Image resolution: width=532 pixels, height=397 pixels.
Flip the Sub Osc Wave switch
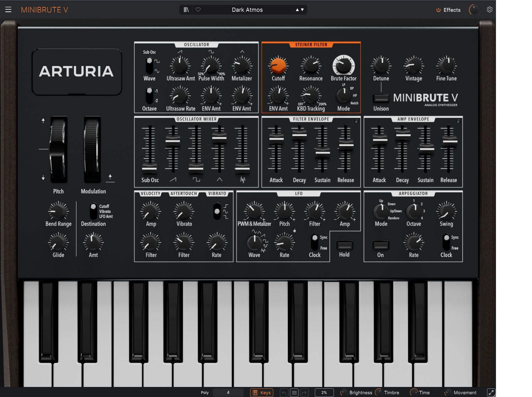click(x=149, y=66)
